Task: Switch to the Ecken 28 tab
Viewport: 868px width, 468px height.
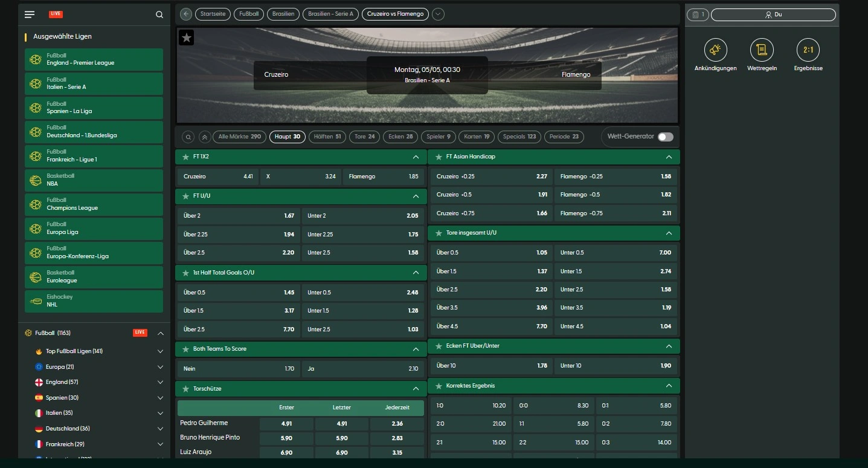Action: pyautogui.click(x=400, y=137)
